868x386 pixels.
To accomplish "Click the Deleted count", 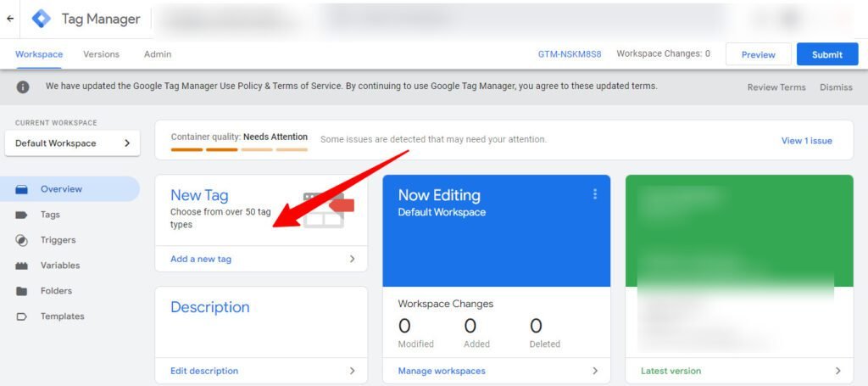I will tap(536, 326).
